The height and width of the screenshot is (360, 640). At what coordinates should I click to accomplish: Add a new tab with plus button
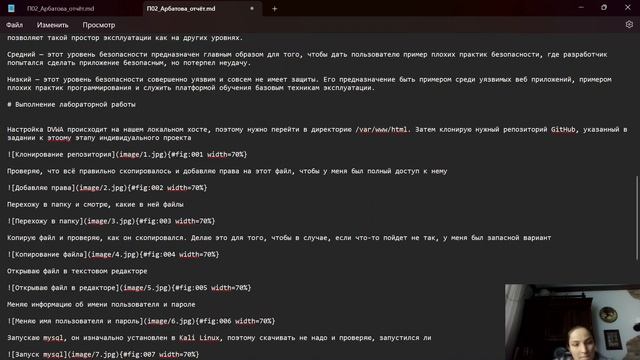click(x=274, y=9)
